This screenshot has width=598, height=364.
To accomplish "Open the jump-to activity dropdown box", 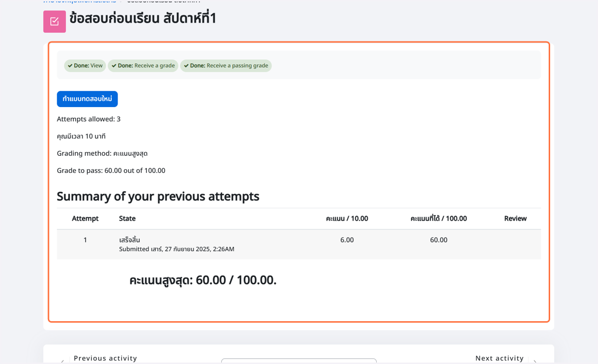I will [299, 361].
